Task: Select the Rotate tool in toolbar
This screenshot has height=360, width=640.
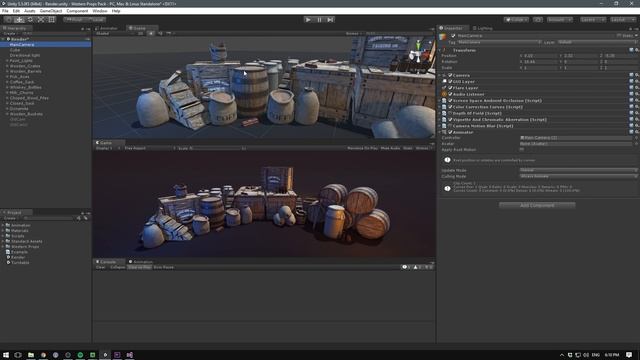Action: [30, 19]
